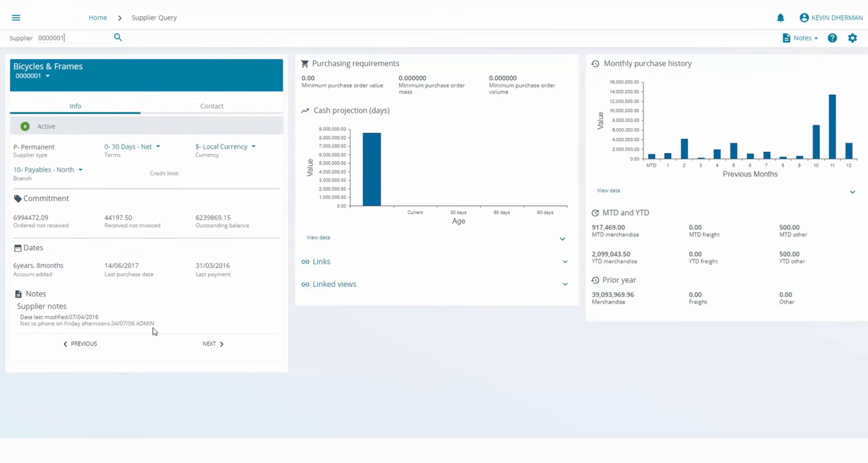868x463 pixels.
Task: Click the Cash projection trend icon
Action: coord(305,110)
